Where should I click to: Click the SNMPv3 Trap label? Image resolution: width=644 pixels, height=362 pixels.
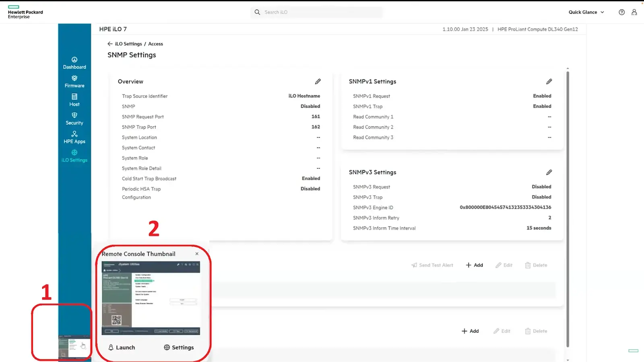click(368, 197)
